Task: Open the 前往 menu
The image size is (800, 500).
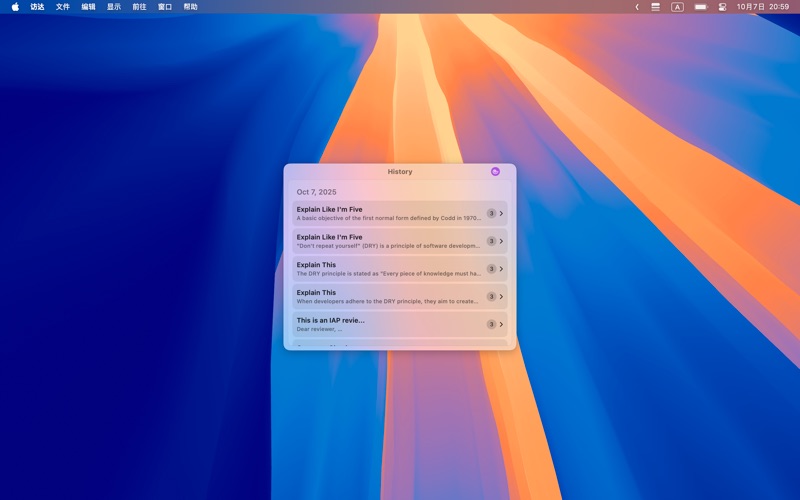Action: [x=139, y=7]
